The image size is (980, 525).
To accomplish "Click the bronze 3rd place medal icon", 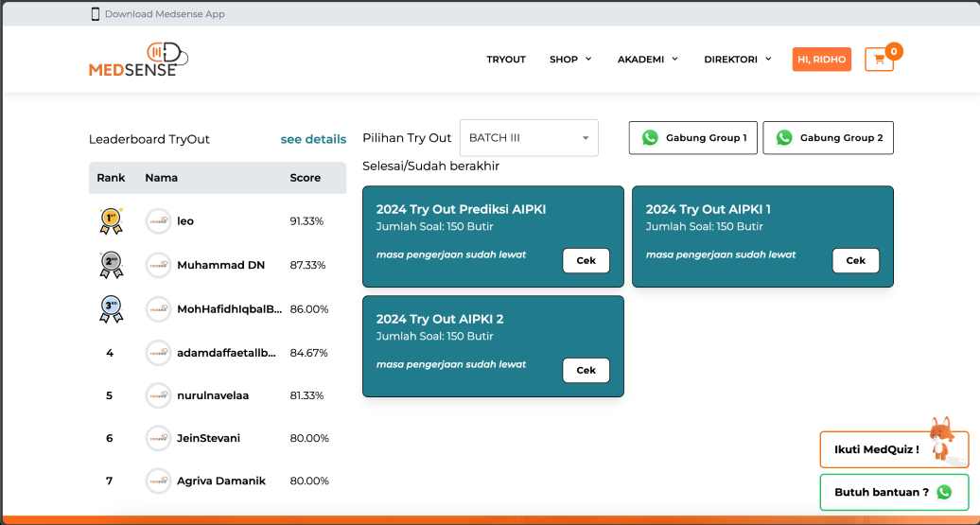I will (111, 309).
